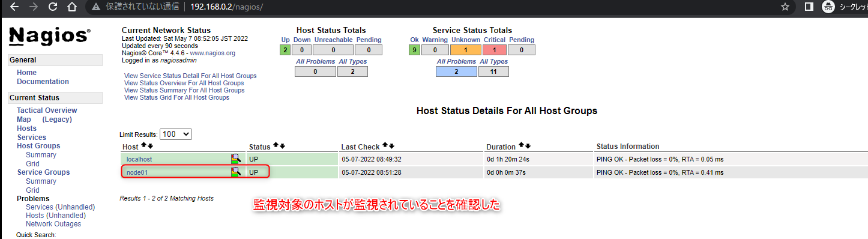Click the host Up count 2

[x=285, y=50]
